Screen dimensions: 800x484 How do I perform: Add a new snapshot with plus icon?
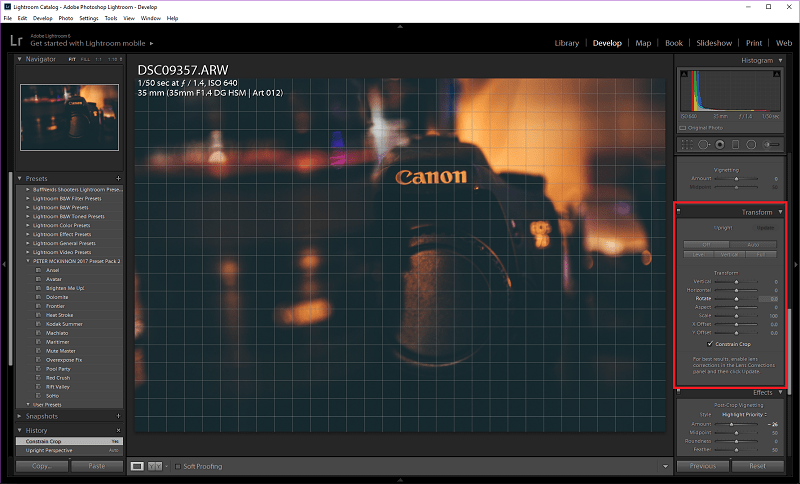pos(118,416)
